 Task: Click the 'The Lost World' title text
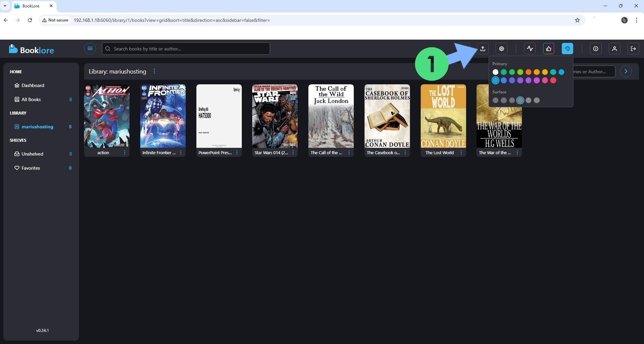(440, 153)
